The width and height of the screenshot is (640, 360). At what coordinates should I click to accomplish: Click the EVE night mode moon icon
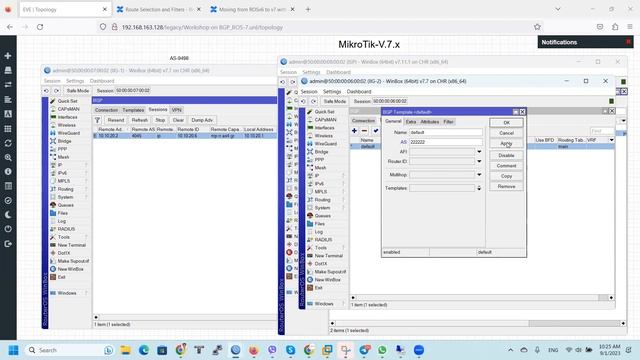click(8, 215)
